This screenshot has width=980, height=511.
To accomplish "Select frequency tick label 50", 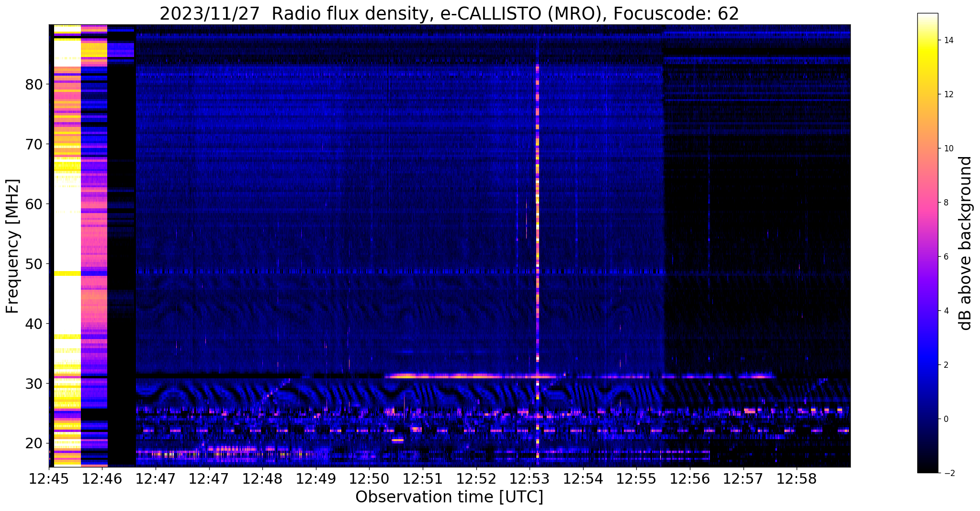I will point(34,264).
